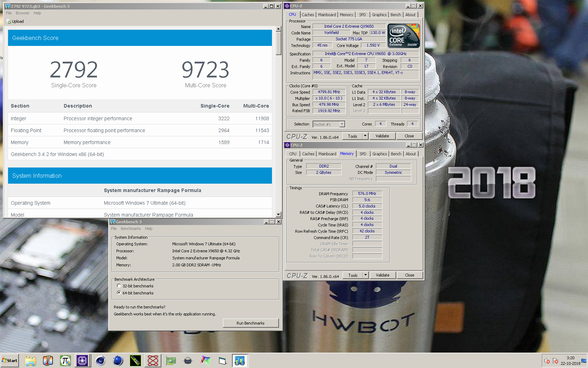588x368 pixels.
Task: Open Help menu in results window
Action: tap(37, 13)
